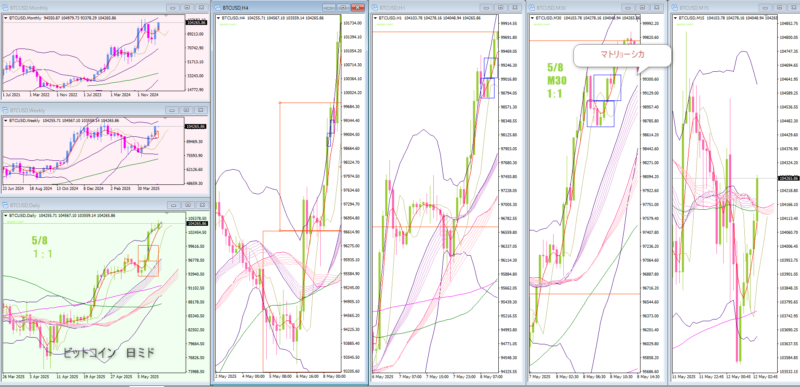This screenshot has width=800, height=387.
Task: Select the upper blue rectangle on M30 chart
Action: tap(607, 88)
